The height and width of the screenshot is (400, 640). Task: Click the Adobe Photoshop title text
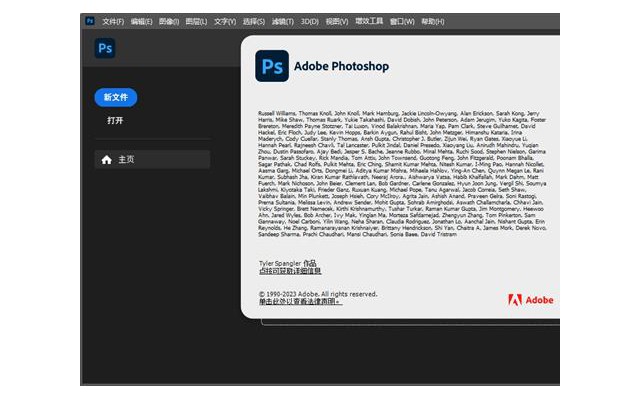click(x=341, y=66)
